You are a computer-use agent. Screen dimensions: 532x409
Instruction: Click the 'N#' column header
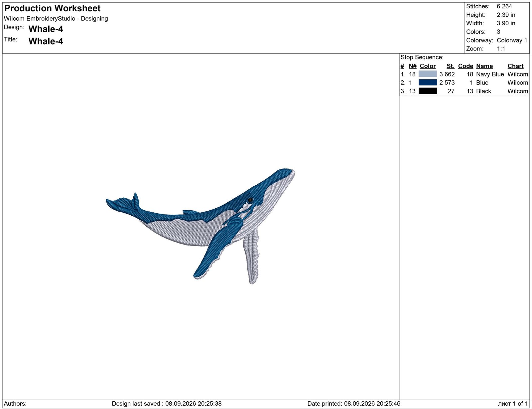tap(413, 66)
